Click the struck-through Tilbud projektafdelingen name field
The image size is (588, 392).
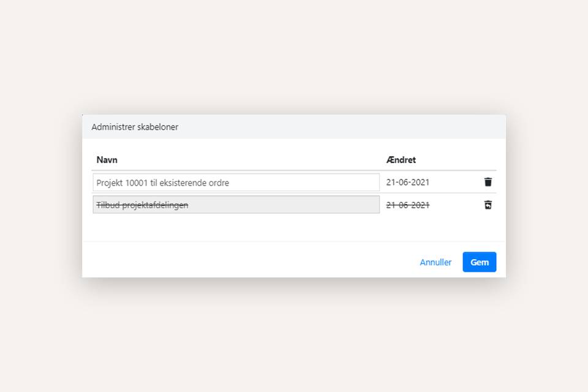point(236,205)
